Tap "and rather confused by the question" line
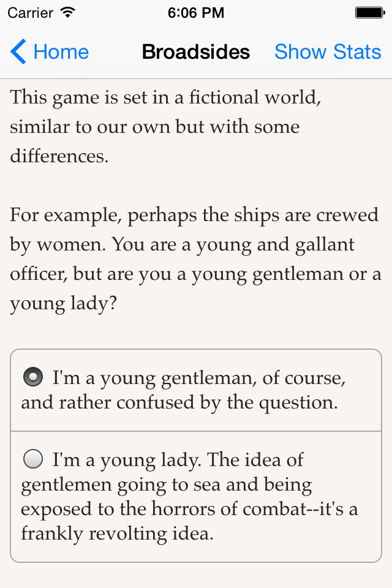 (179, 403)
